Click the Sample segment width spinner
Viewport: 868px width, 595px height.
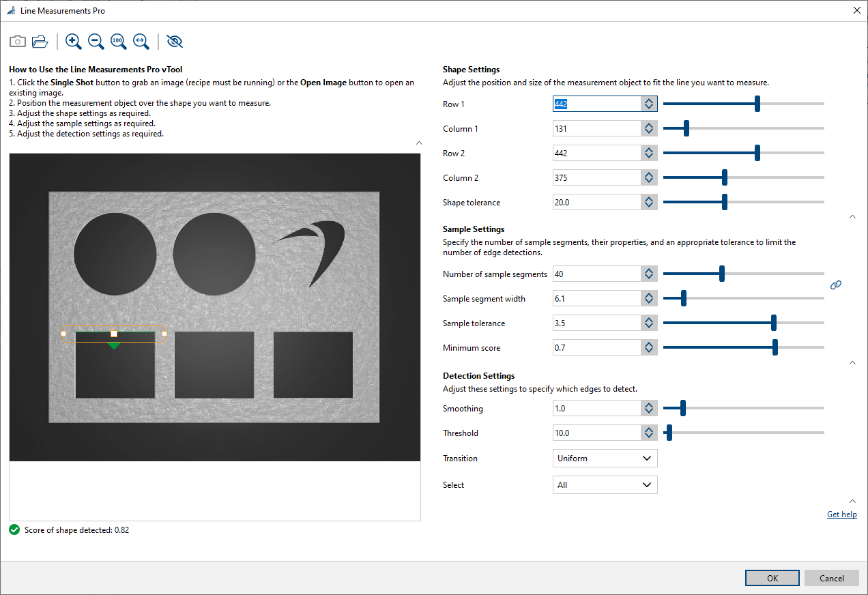pos(649,298)
